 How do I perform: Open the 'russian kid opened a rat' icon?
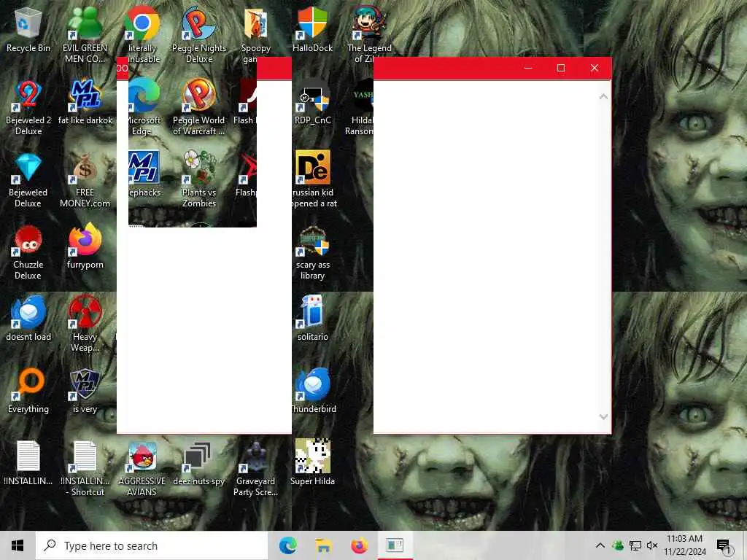(x=314, y=181)
